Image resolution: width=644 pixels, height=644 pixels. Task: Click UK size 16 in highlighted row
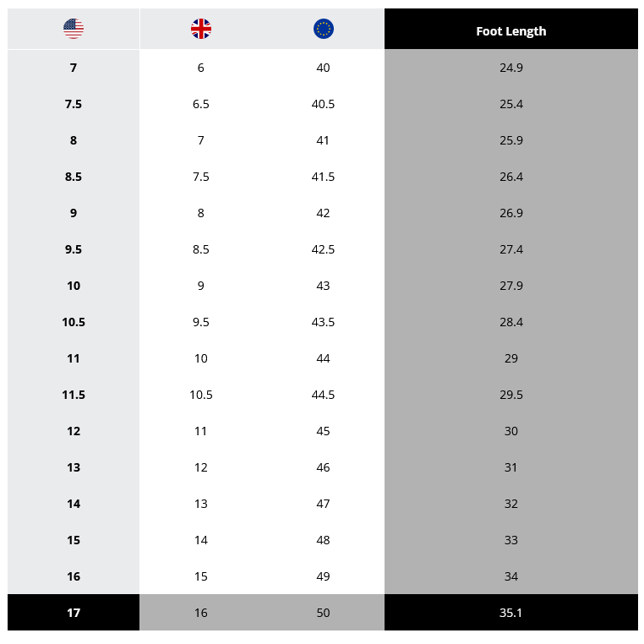pos(201,613)
